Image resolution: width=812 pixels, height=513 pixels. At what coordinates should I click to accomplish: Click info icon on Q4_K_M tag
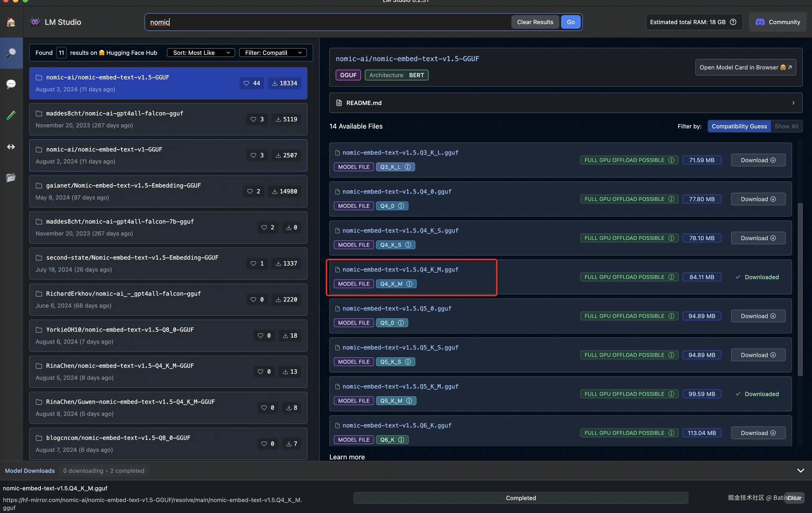pyautogui.click(x=409, y=284)
